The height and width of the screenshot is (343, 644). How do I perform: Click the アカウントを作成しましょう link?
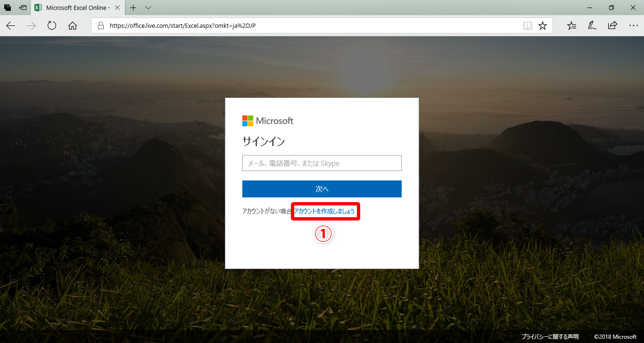(x=324, y=212)
